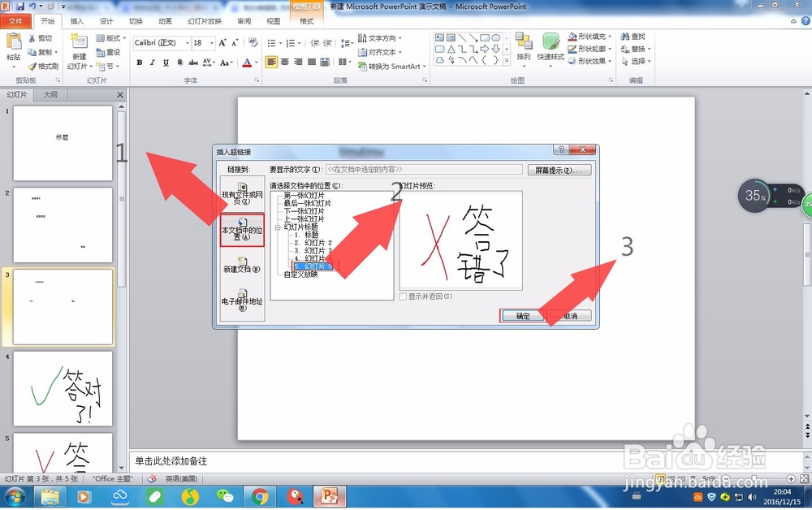Open the Slide Show tab
Image resolution: width=812 pixels, height=510 pixels.
(x=204, y=21)
